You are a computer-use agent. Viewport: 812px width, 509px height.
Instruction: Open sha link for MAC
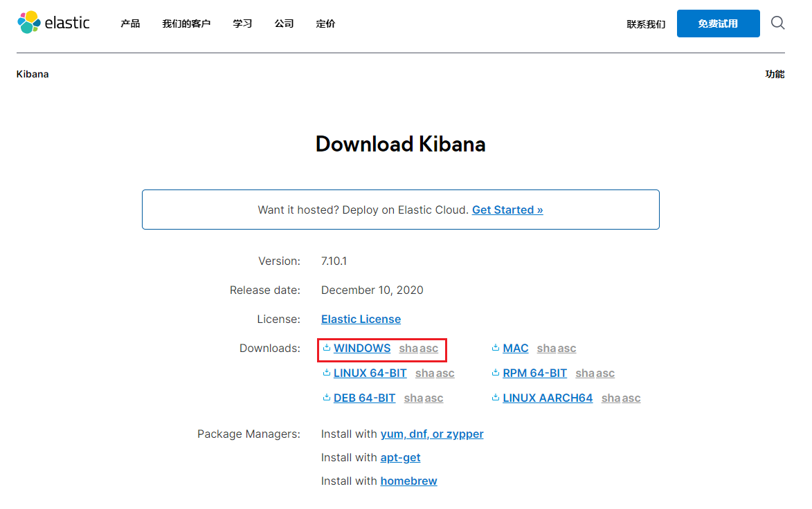tap(546, 349)
